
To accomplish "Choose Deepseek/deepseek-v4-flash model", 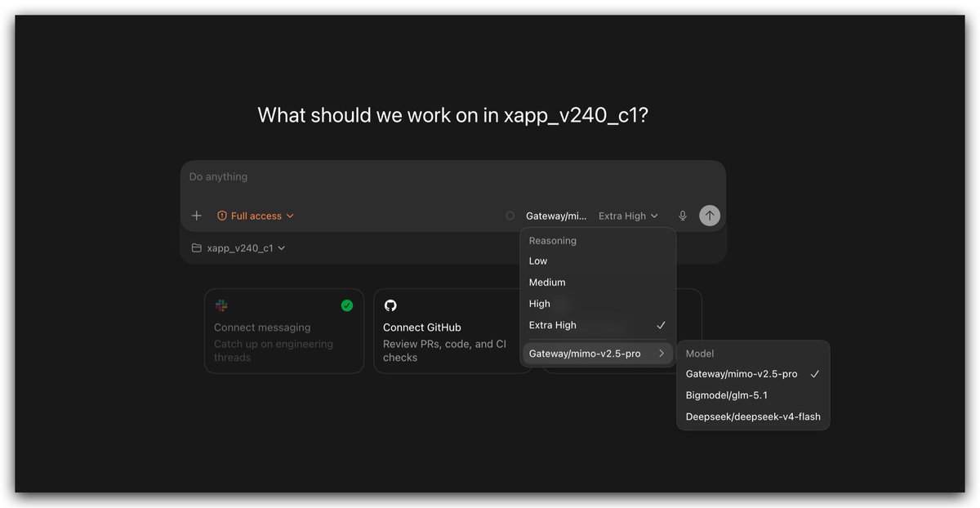I will tap(753, 417).
